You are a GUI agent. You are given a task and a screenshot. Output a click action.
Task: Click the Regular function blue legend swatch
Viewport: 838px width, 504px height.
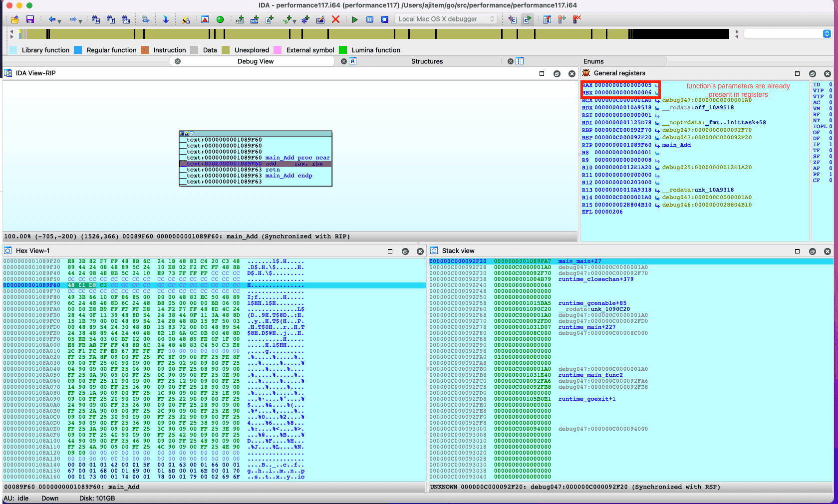click(x=78, y=50)
